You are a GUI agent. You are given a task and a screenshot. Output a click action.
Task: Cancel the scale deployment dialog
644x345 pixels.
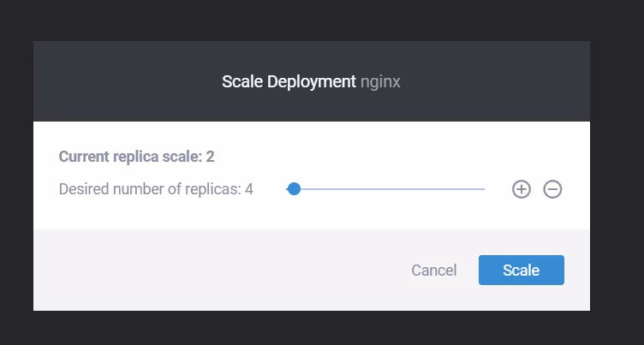(x=433, y=271)
